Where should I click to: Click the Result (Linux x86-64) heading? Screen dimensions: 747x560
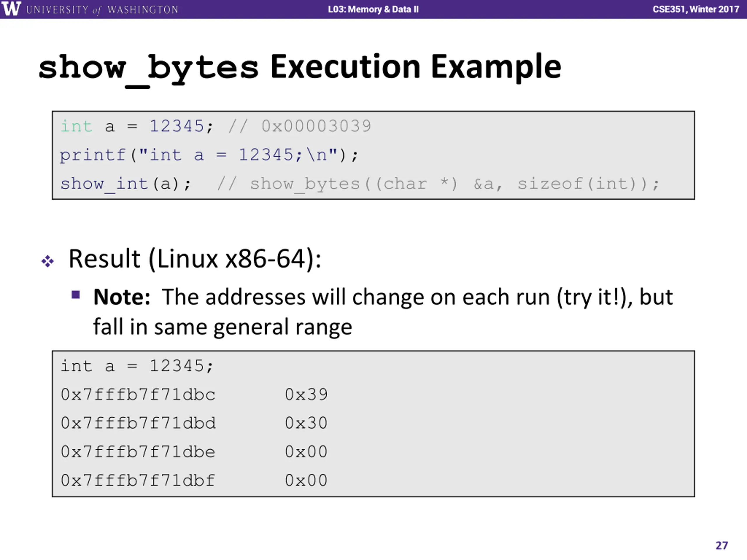[195, 259]
